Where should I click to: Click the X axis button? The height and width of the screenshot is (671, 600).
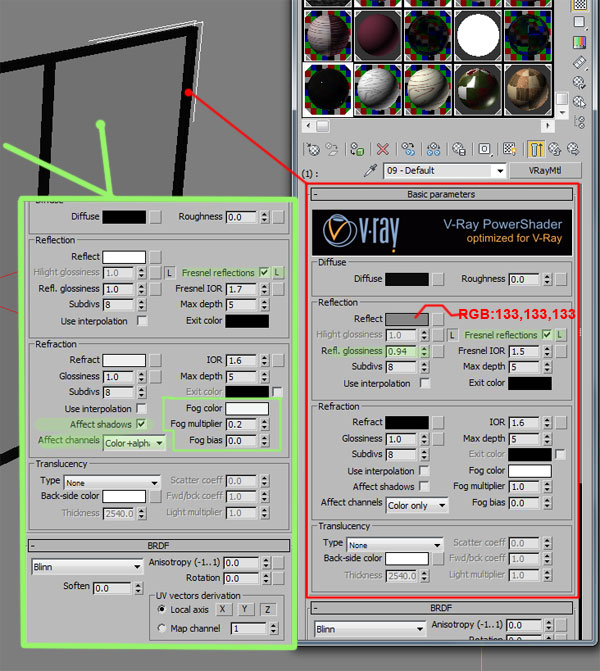pos(223,609)
